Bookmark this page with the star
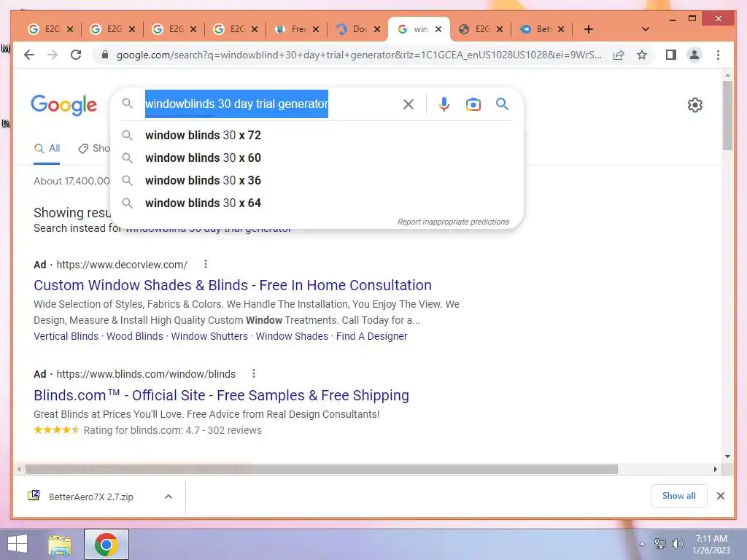The width and height of the screenshot is (747, 560). (642, 55)
